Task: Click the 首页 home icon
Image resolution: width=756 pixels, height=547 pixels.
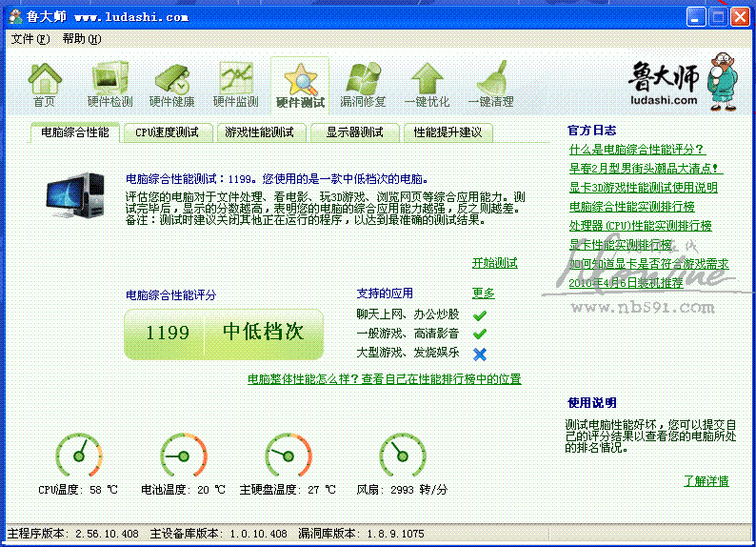Action: coord(44,84)
